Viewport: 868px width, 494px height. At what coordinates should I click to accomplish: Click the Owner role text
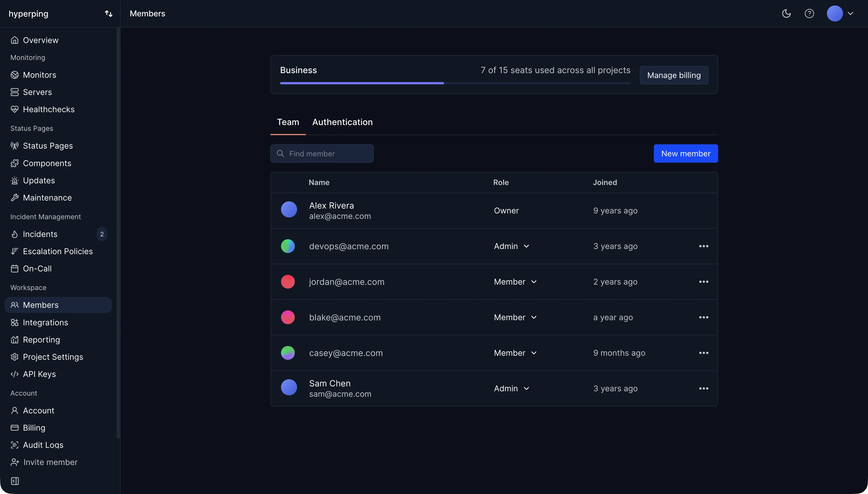[x=506, y=210]
